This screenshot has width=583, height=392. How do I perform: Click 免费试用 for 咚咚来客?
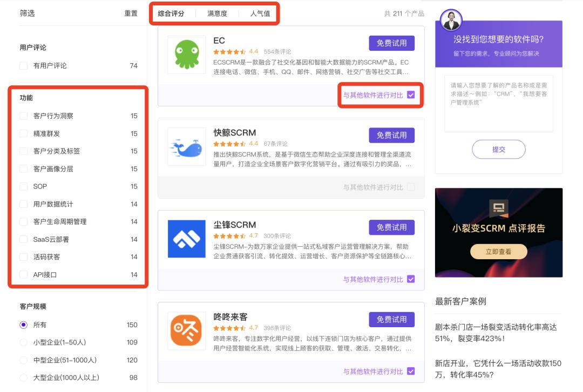(x=391, y=320)
